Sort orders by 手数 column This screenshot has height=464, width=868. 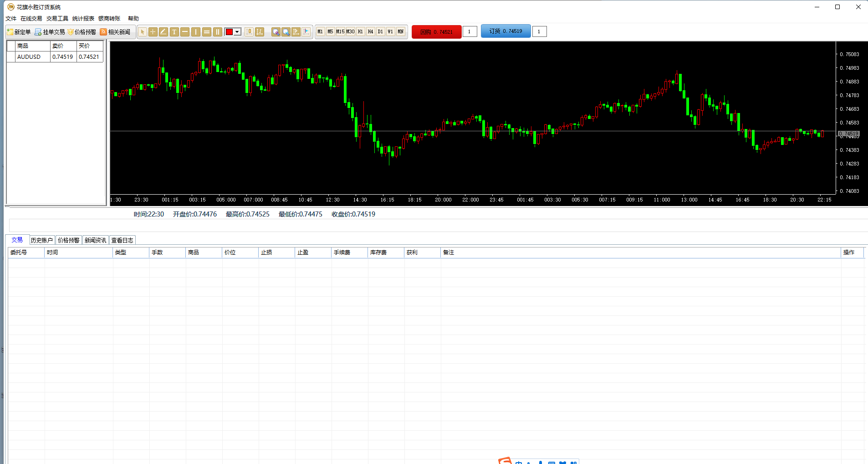point(168,253)
